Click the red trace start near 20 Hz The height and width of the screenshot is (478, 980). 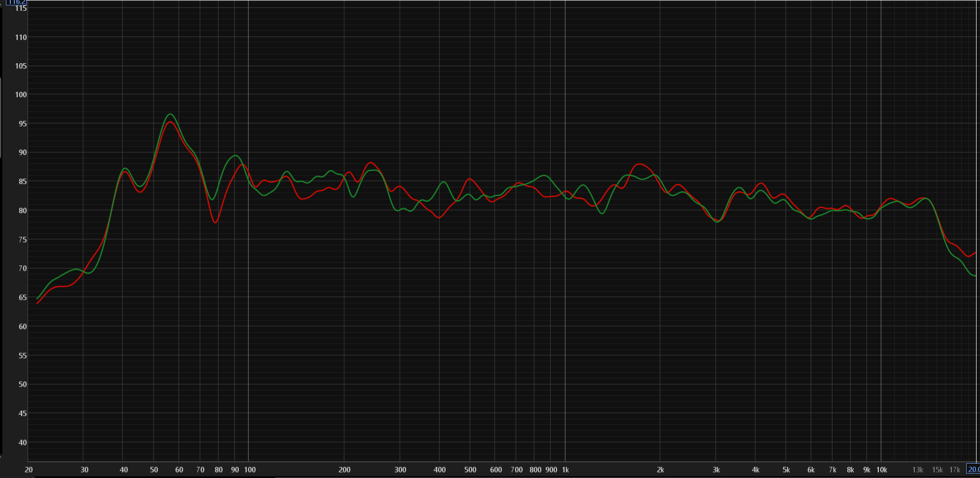click(x=38, y=303)
